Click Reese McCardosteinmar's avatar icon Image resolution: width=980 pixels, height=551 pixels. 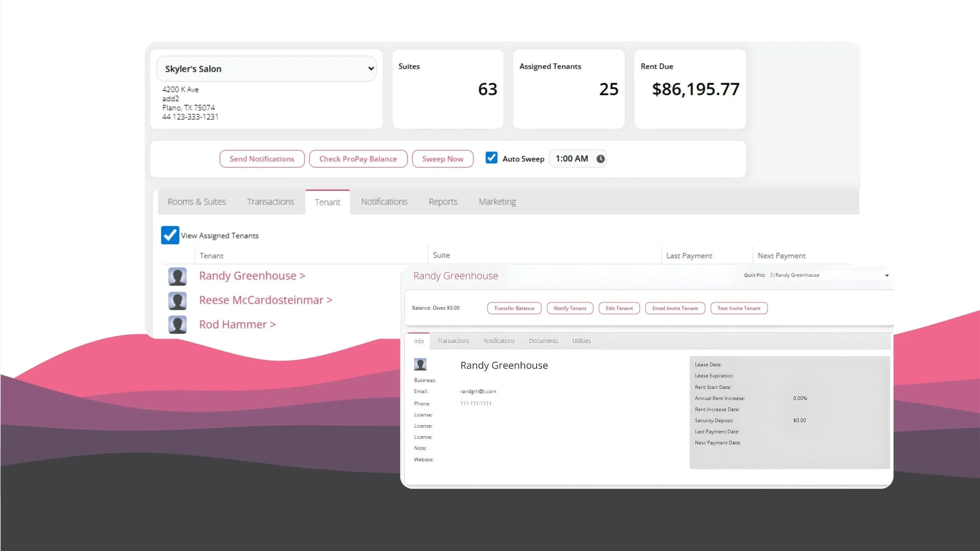177,301
